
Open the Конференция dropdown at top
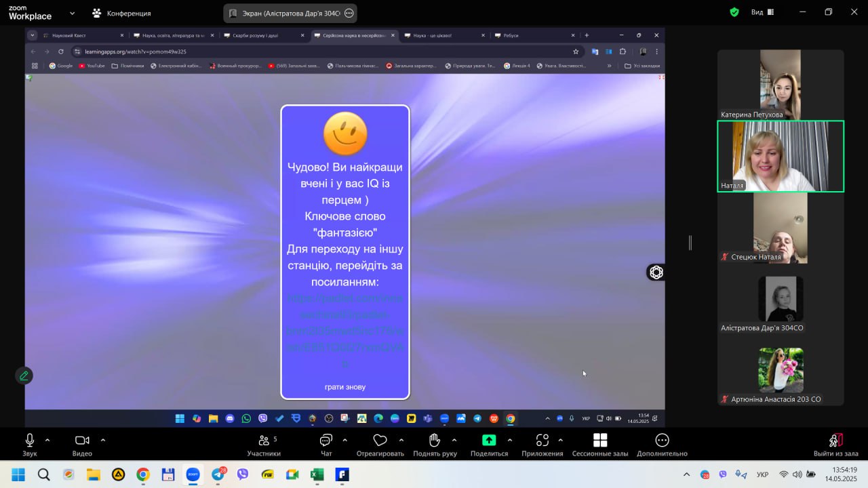(121, 13)
